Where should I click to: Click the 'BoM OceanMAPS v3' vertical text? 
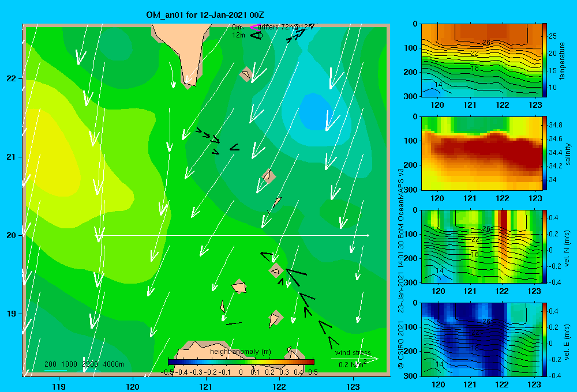401,202
